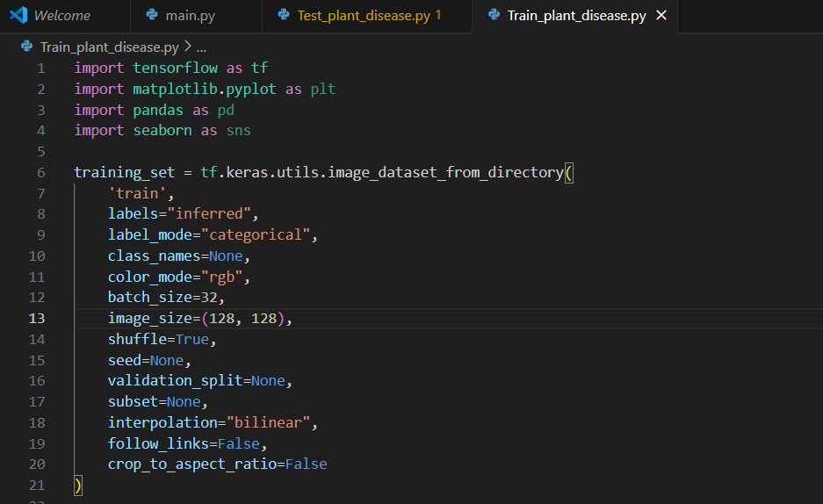Click line number 6 in the gutter

pyautogui.click(x=40, y=172)
